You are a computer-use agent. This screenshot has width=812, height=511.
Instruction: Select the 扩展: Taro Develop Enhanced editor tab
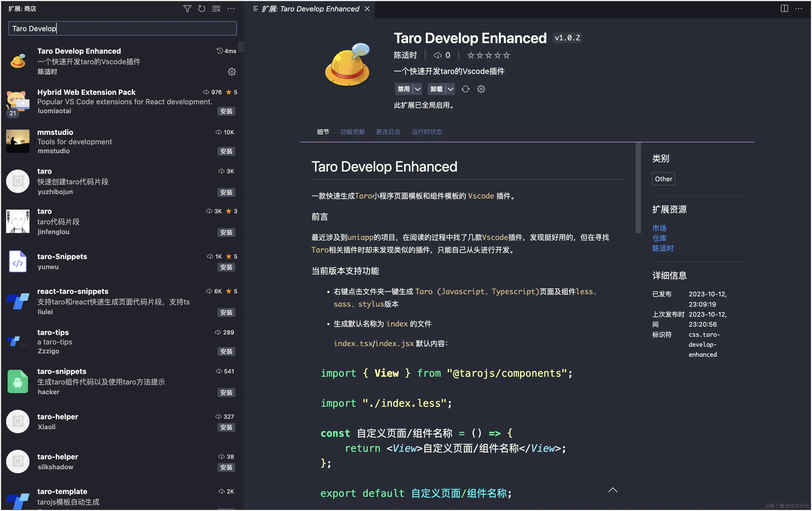coord(311,9)
